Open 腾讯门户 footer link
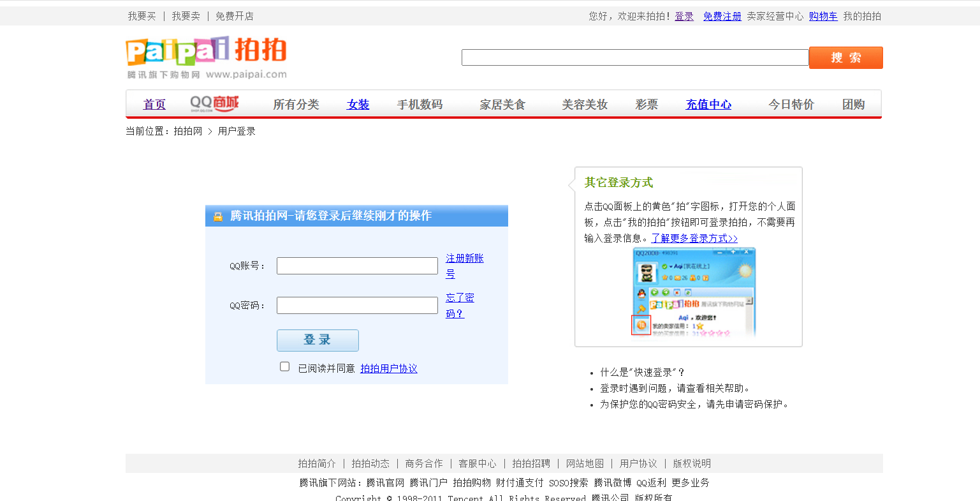This screenshot has height=501, width=980. (428, 482)
